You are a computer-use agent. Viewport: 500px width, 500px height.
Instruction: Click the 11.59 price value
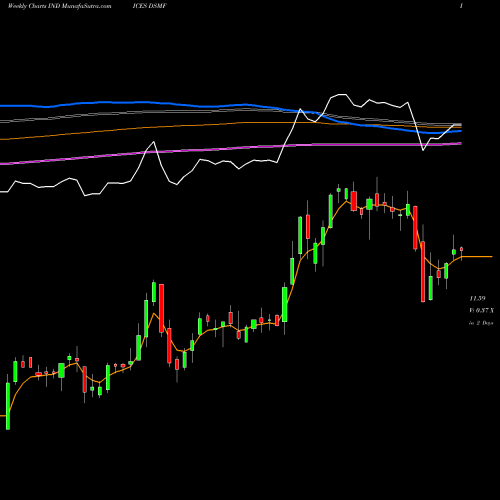(x=477, y=298)
